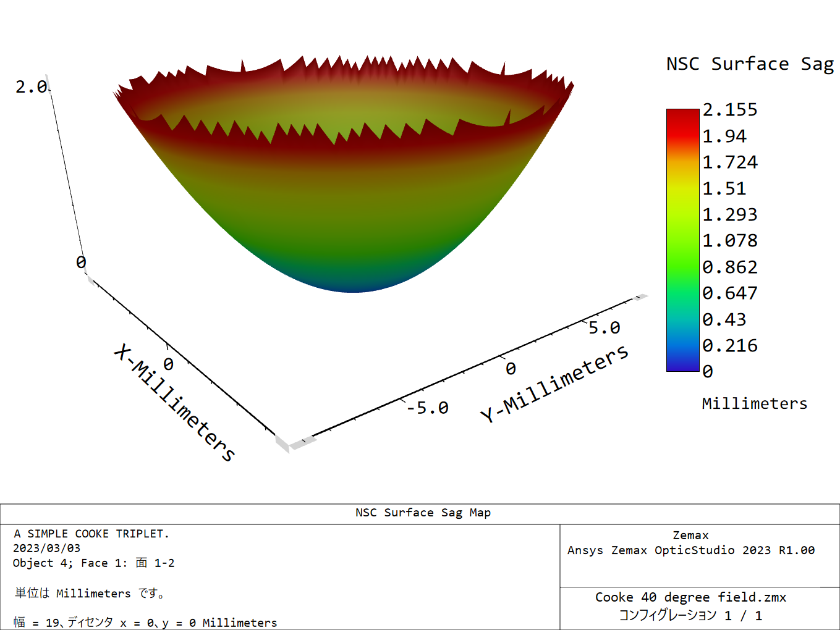
Task: Select the "X-Millimeters" axis label
Action: point(175,403)
